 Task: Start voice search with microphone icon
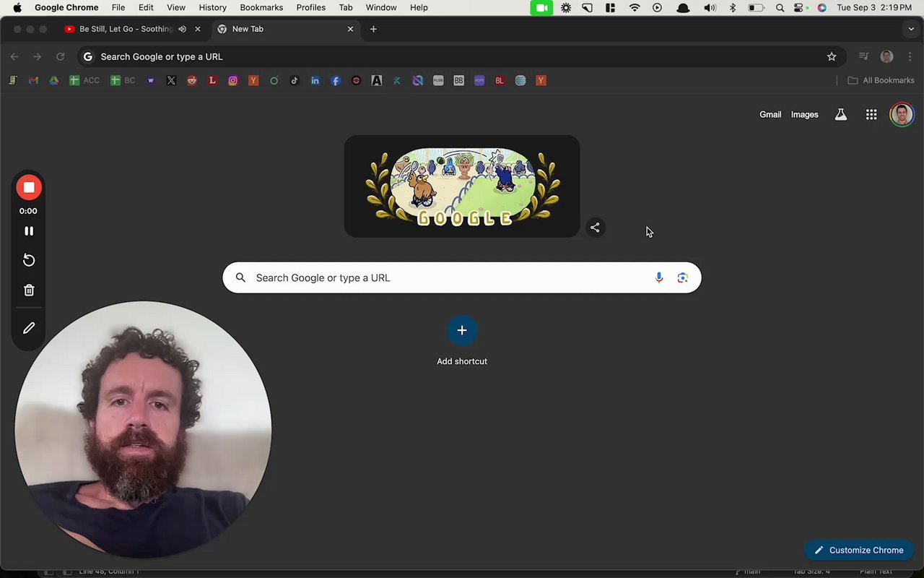click(659, 277)
